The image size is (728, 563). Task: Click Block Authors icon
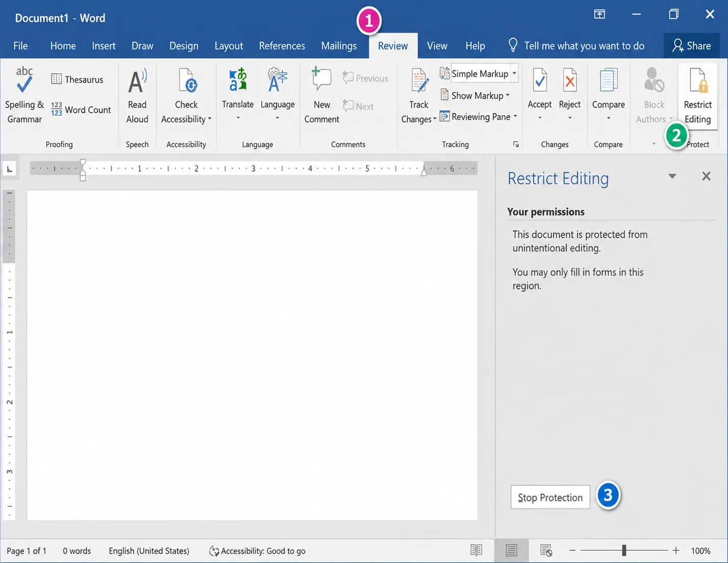(654, 81)
